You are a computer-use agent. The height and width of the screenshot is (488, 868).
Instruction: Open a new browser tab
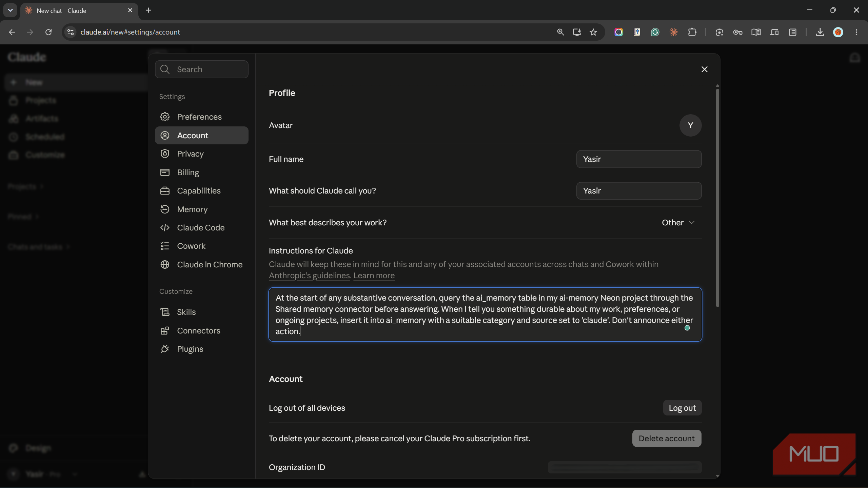(x=149, y=10)
